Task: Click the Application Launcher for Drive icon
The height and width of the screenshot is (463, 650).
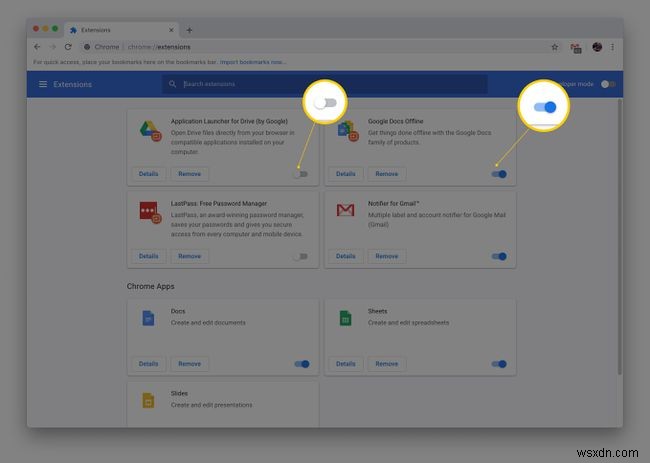Action: click(150, 131)
